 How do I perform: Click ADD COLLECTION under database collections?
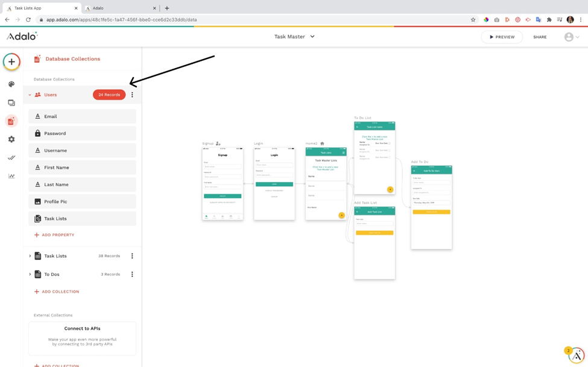click(x=57, y=292)
